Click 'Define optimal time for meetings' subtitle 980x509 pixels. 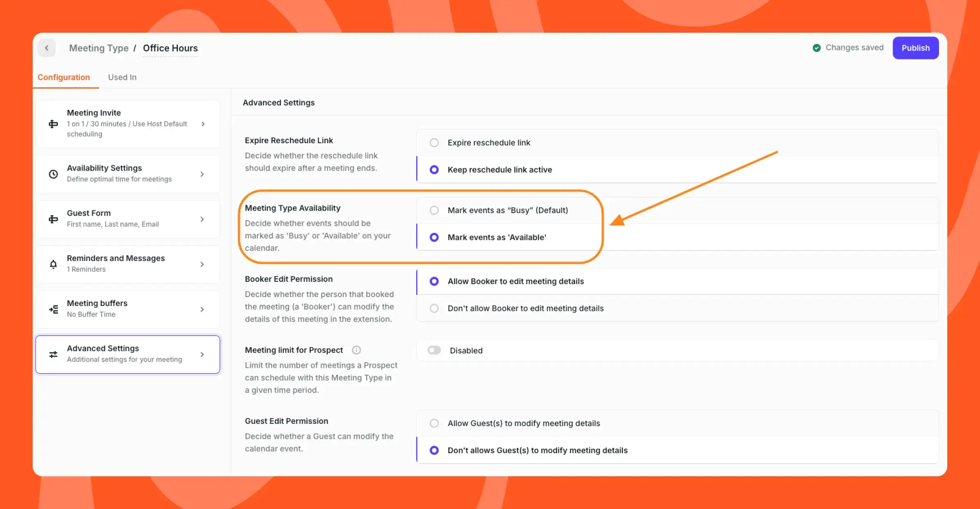[119, 179]
